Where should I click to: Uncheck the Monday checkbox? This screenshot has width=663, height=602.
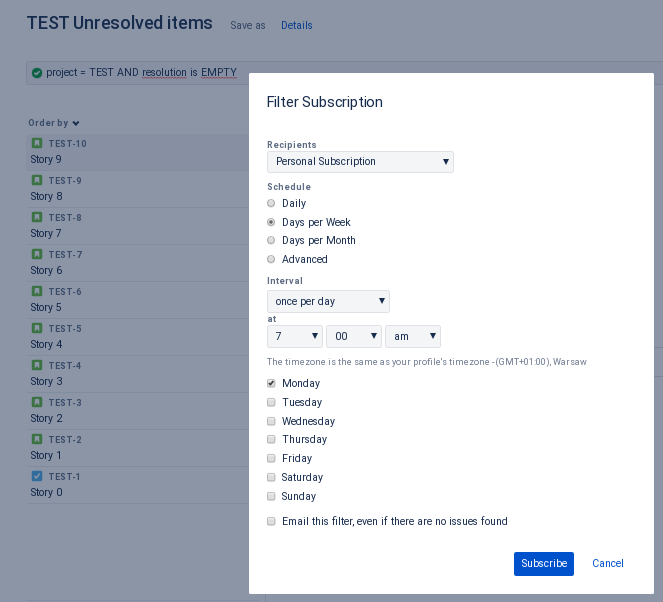tap(271, 383)
